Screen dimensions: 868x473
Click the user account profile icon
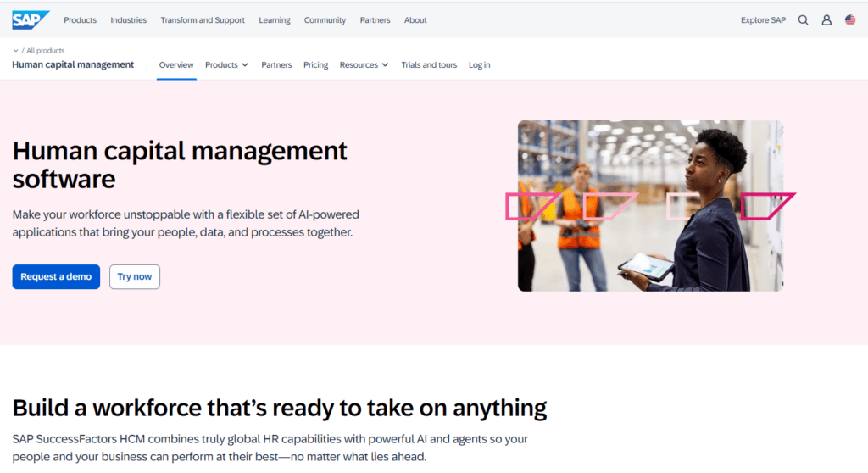pyautogui.click(x=826, y=20)
